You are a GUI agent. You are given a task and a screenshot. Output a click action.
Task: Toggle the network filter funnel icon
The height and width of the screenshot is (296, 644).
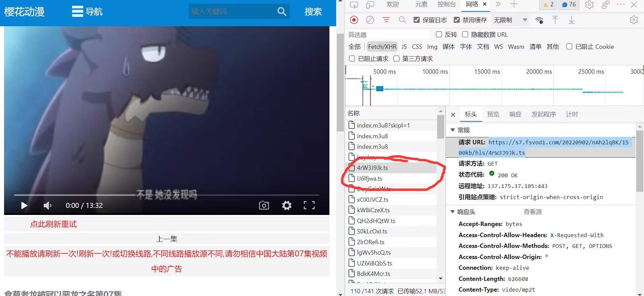pyautogui.click(x=386, y=20)
